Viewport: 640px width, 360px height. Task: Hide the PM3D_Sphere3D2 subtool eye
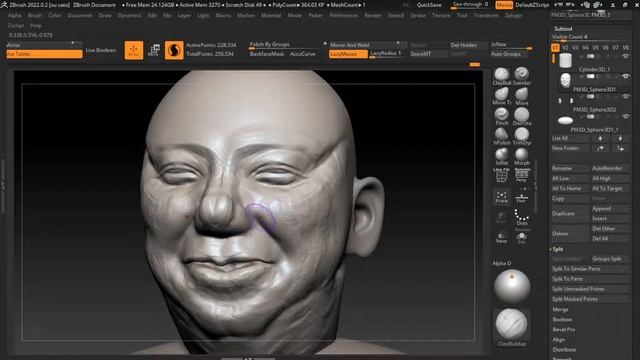click(625, 96)
